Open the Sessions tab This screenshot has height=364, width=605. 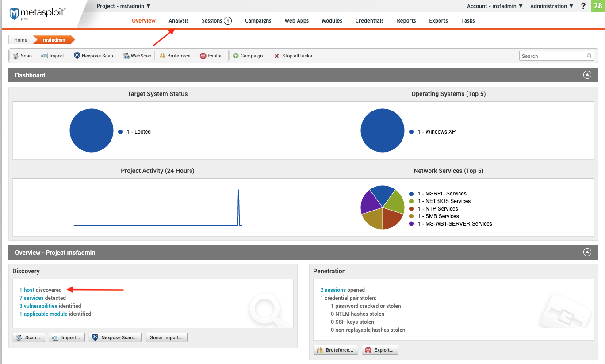(212, 21)
